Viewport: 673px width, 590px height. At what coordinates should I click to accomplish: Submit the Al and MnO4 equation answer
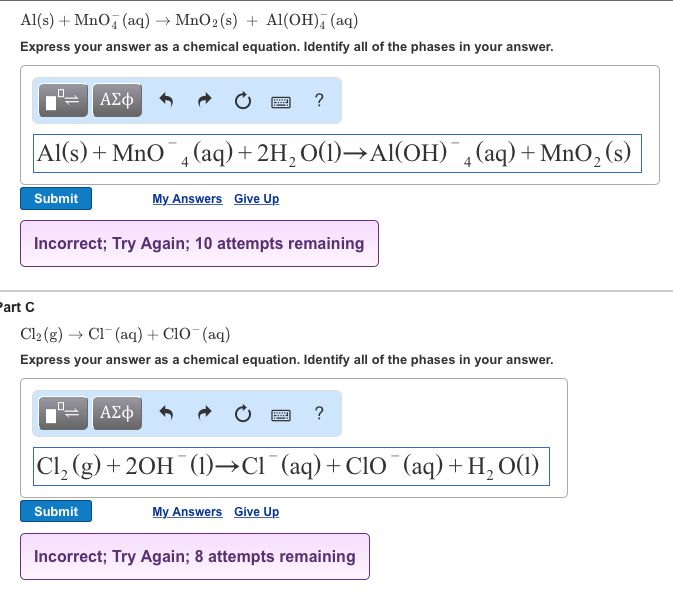[x=56, y=199]
